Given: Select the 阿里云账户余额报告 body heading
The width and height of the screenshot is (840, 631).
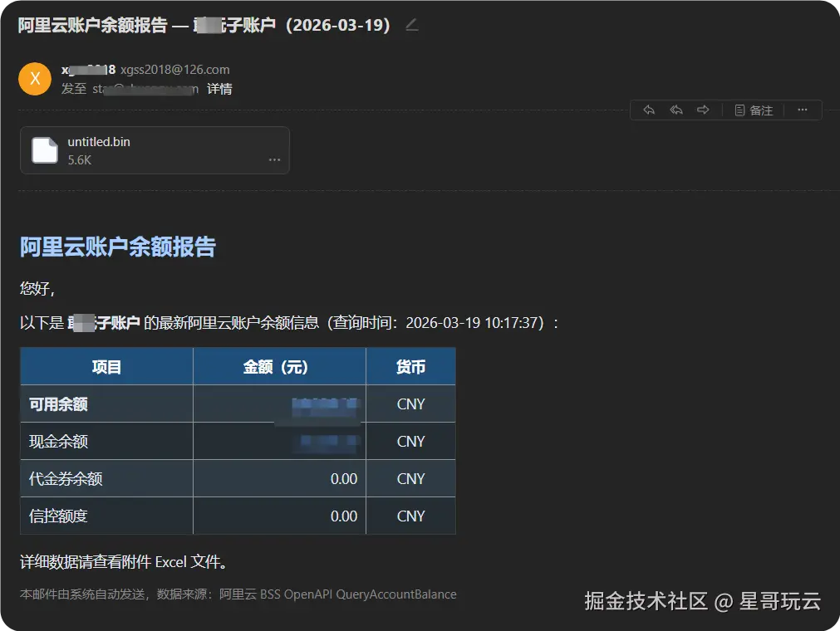Looking at the screenshot, I should tap(118, 247).
